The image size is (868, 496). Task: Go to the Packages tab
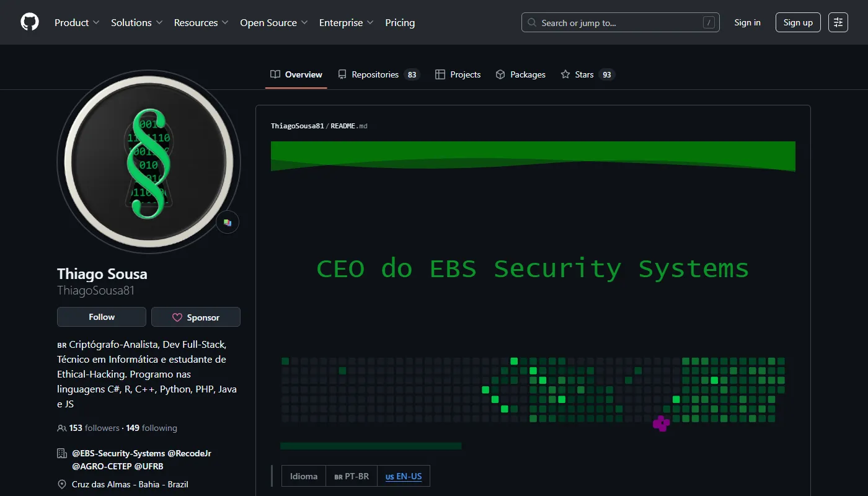coord(521,74)
